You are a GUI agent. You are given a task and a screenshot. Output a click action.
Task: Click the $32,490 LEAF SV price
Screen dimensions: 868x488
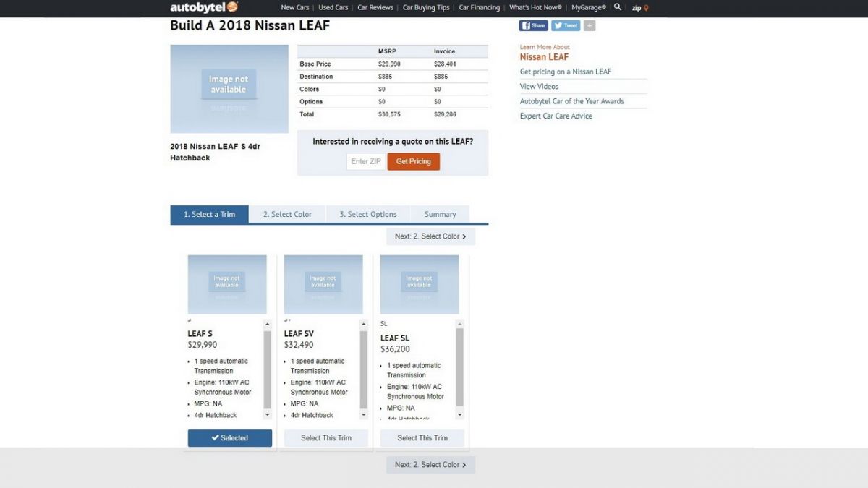point(299,345)
